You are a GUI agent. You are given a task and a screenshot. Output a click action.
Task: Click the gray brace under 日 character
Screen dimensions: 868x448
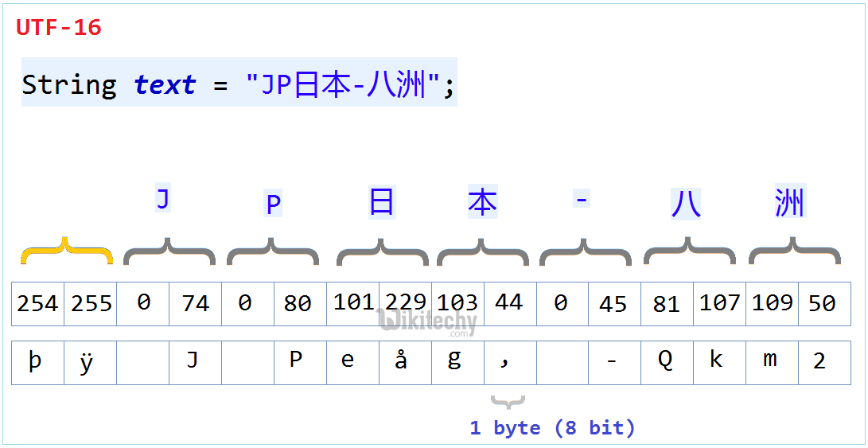click(382, 251)
